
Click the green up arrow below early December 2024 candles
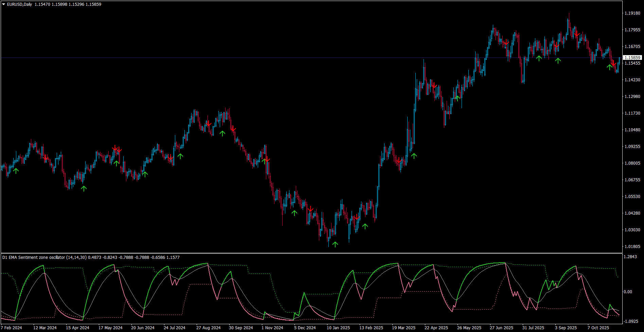[294, 213]
